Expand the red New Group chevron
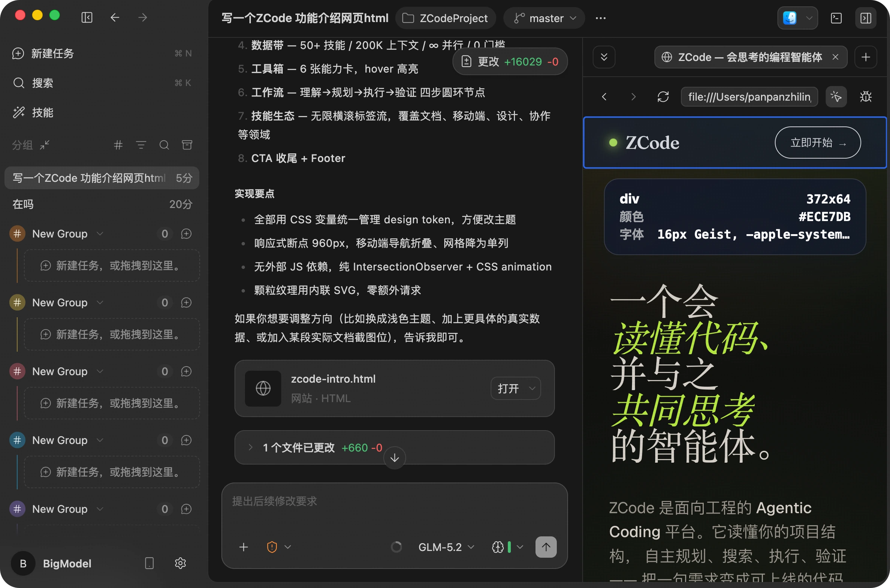This screenshot has height=588, width=890. [x=100, y=371]
